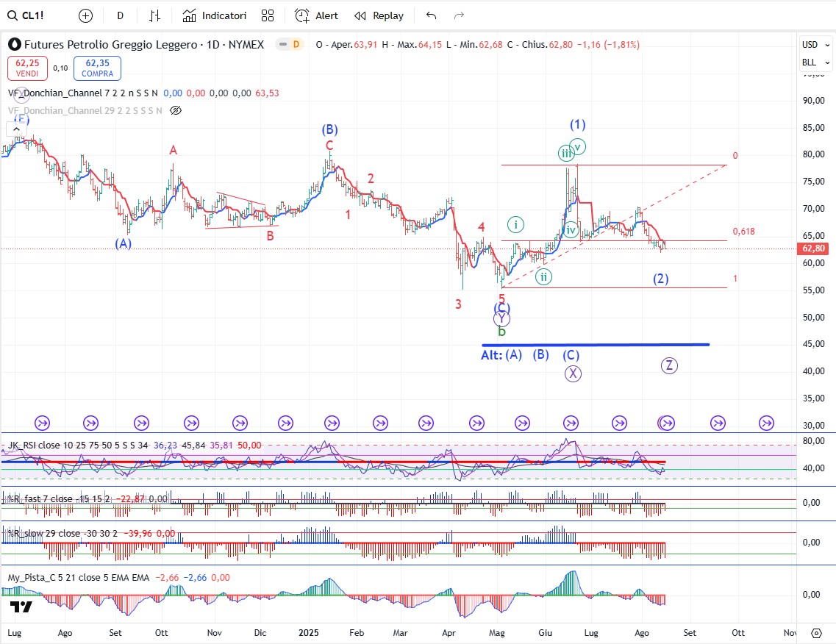The height and width of the screenshot is (644, 836).
Task: Open the chart bar style selector
Action: [x=154, y=15]
